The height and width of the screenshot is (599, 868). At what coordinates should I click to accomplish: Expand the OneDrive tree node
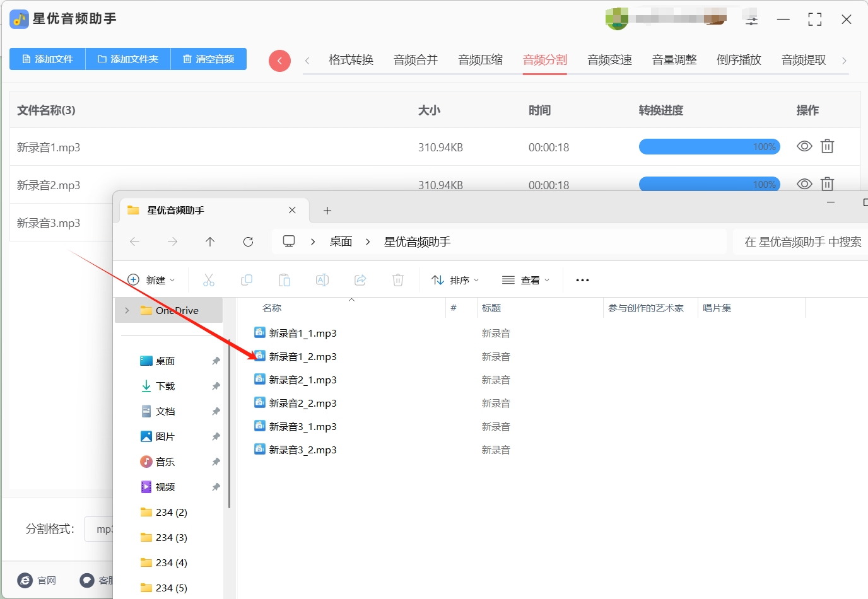coord(127,310)
